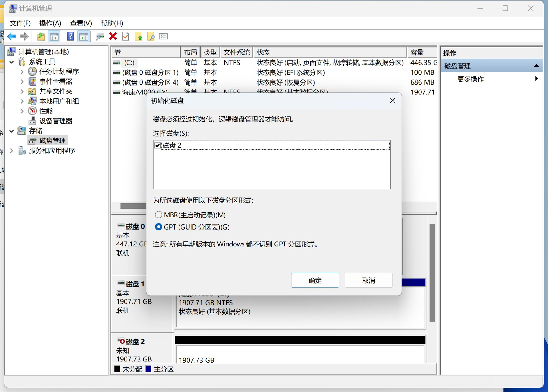Screen dimensions: 548x392
Task: Select 磁盘管理 under 存储
Action: (52, 140)
